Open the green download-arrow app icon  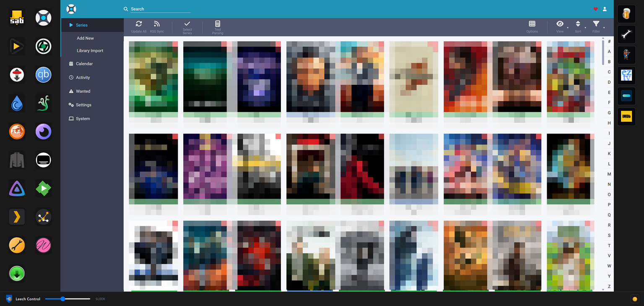pos(17,274)
